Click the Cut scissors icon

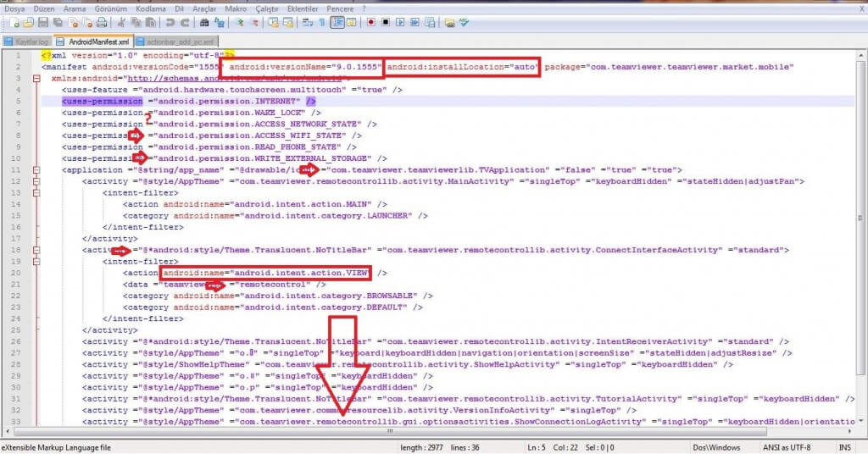(121, 22)
